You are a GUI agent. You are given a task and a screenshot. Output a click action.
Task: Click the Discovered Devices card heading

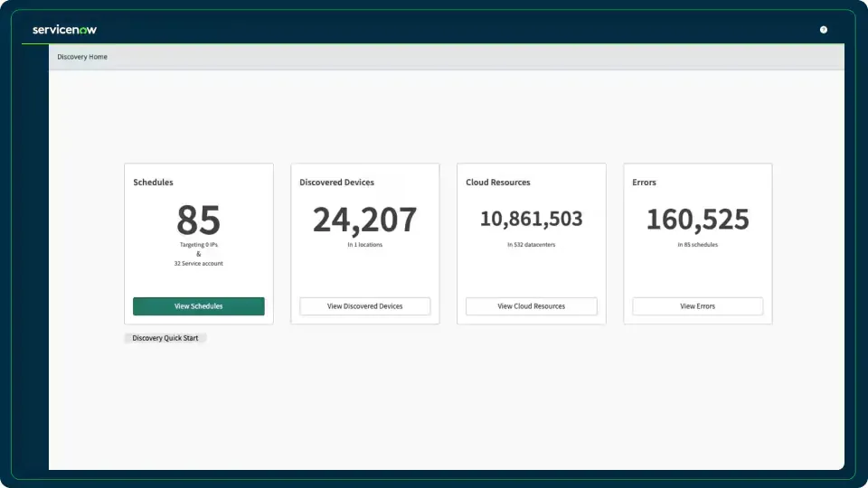336,183
